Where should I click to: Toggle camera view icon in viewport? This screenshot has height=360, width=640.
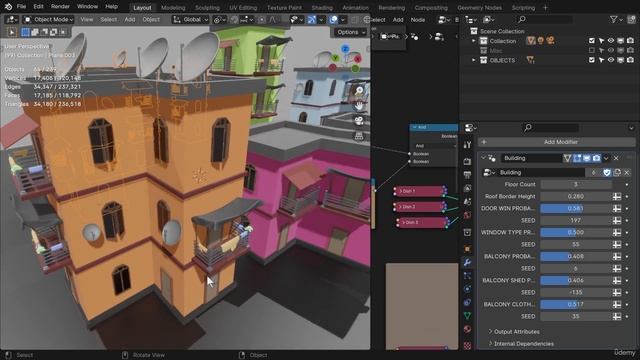coord(359,120)
